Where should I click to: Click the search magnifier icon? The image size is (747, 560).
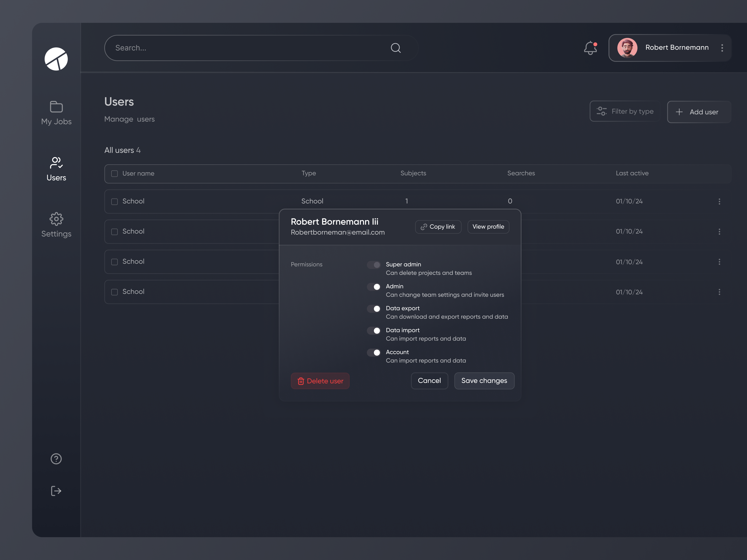tap(396, 48)
